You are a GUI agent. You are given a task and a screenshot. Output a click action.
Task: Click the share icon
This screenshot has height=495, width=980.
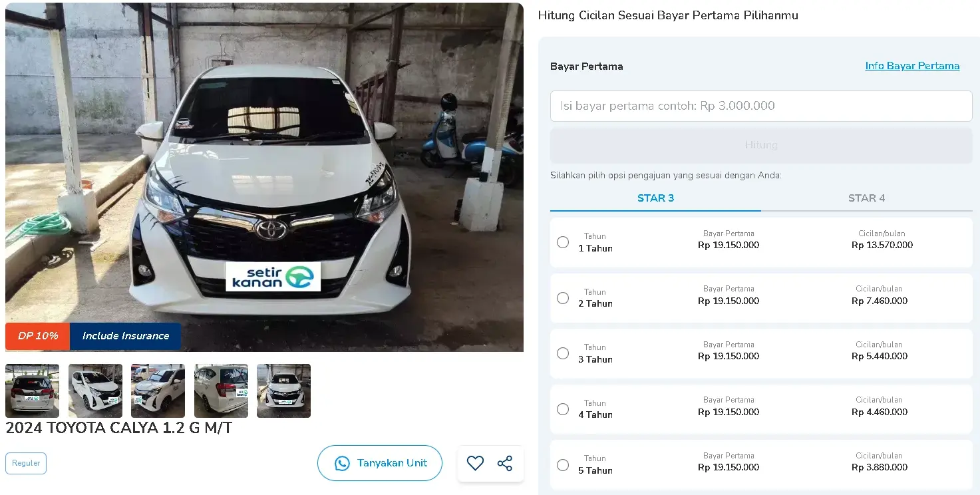click(505, 463)
